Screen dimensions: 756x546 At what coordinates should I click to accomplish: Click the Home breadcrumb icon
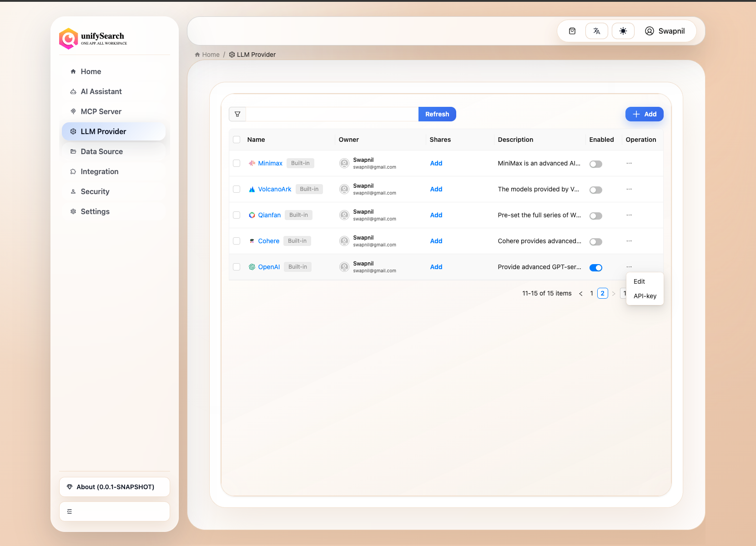[x=197, y=55]
